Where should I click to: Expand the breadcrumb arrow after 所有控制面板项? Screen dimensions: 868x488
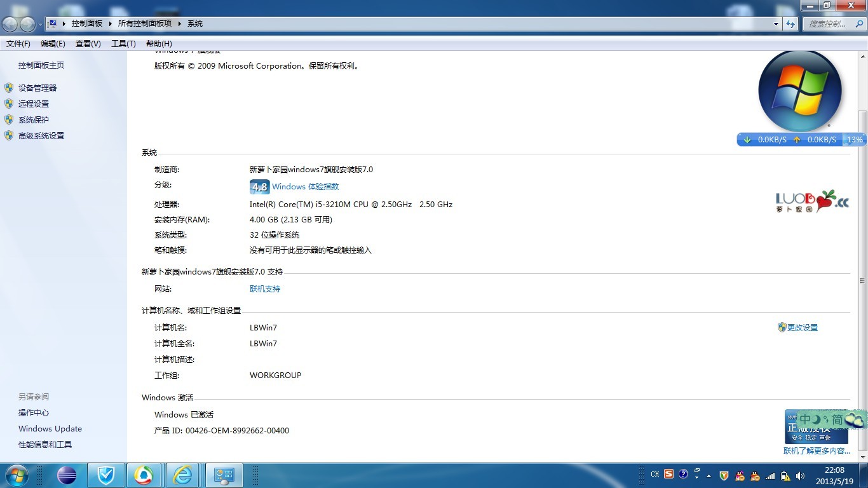click(x=179, y=24)
